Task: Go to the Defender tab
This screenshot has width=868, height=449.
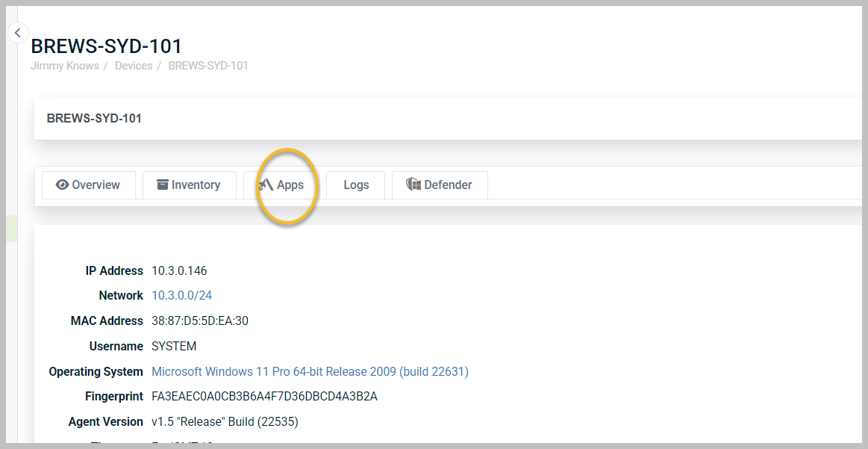Action: coord(440,185)
